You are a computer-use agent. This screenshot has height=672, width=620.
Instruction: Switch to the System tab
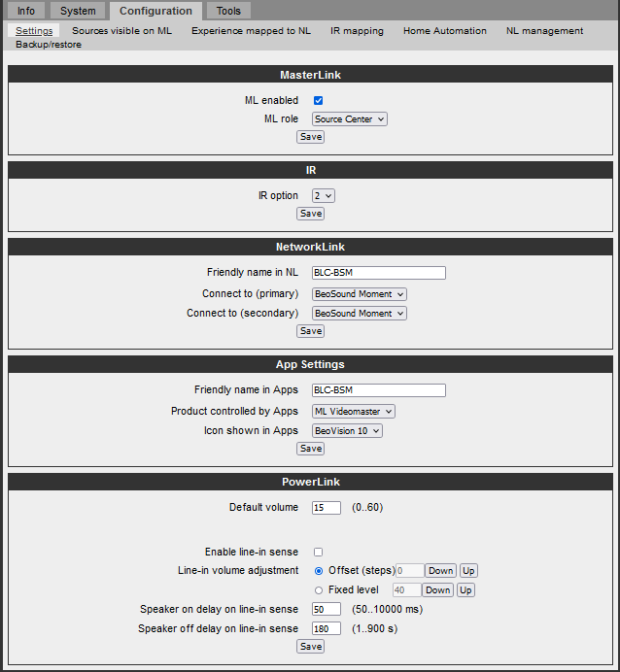(x=78, y=11)
